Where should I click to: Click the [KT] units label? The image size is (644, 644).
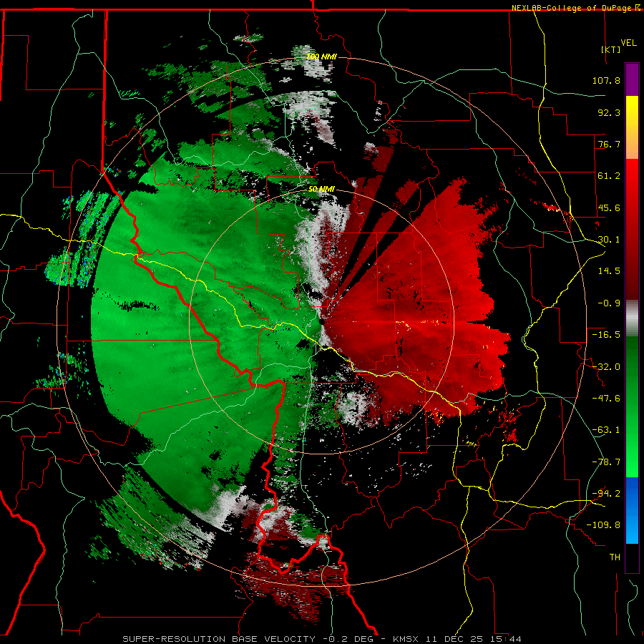click(x=611, y=49)
